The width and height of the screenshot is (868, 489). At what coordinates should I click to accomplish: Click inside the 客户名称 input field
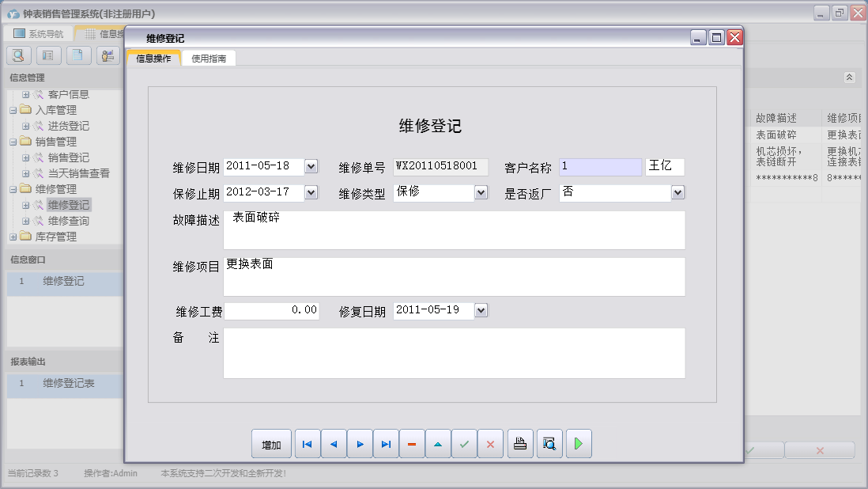(x=602, y=166)
